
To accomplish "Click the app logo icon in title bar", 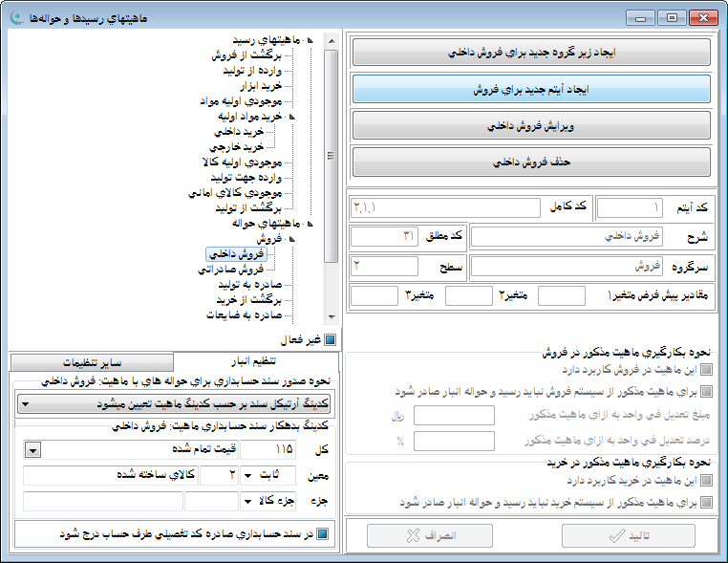I will (16, 18).
